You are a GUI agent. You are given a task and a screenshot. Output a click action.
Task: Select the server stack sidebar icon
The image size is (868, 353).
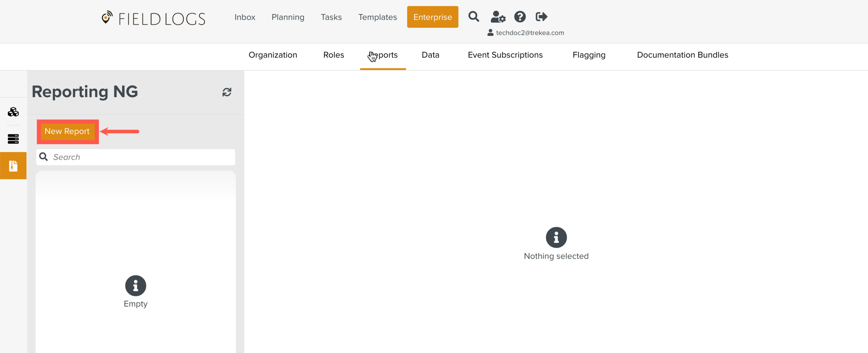pyautogui.click(x=13, y=139)
